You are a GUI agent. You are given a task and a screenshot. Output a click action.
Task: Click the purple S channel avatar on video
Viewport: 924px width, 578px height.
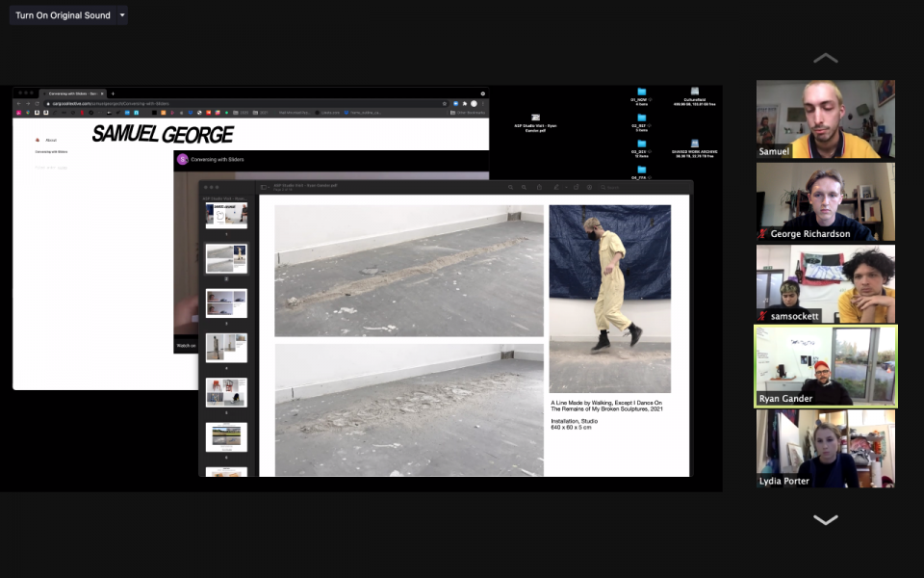[x=183, y=159]
